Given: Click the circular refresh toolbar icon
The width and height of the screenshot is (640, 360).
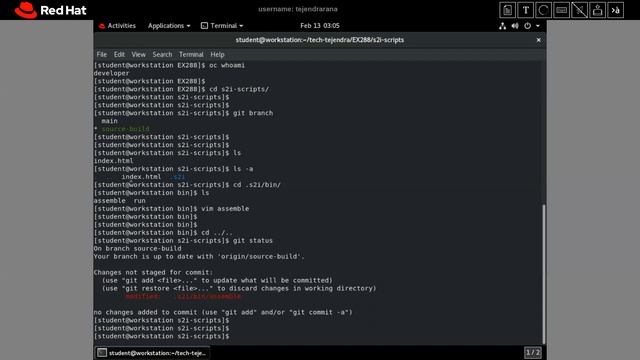Looking at the screenshot, I should pos(543,10).
